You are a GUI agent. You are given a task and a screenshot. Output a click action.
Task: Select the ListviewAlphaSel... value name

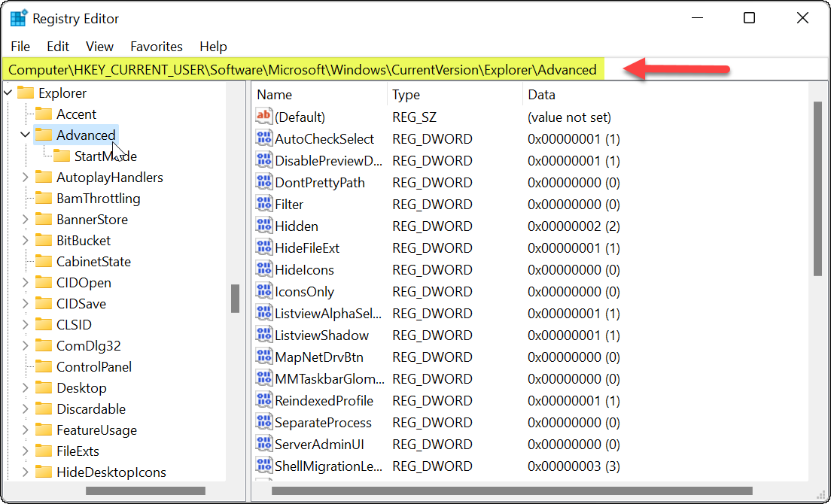[328, 314]
